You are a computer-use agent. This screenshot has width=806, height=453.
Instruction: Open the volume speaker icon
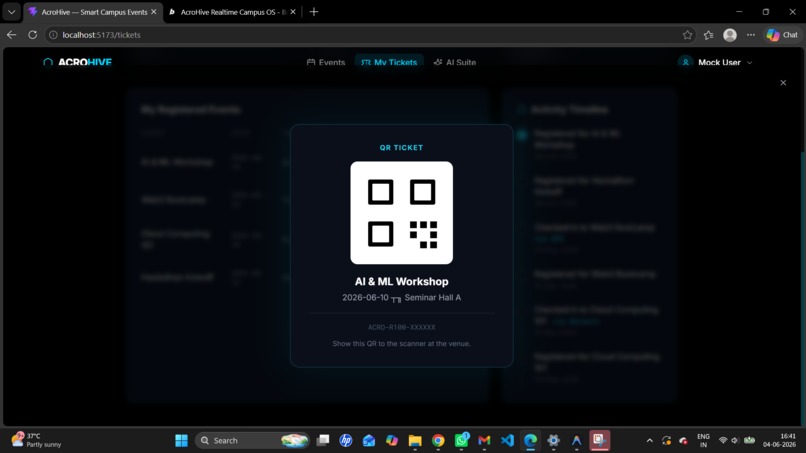pos(735,440)
